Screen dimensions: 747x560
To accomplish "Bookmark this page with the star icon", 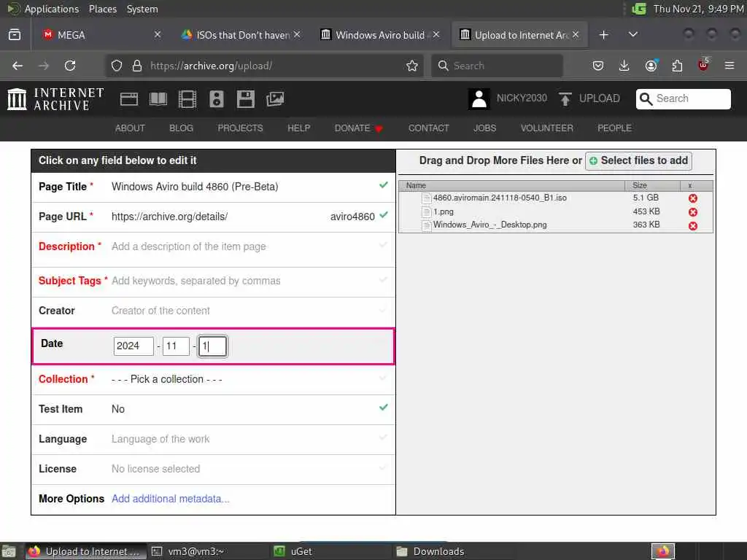I will pyautogui.click(x=412, y=66).
